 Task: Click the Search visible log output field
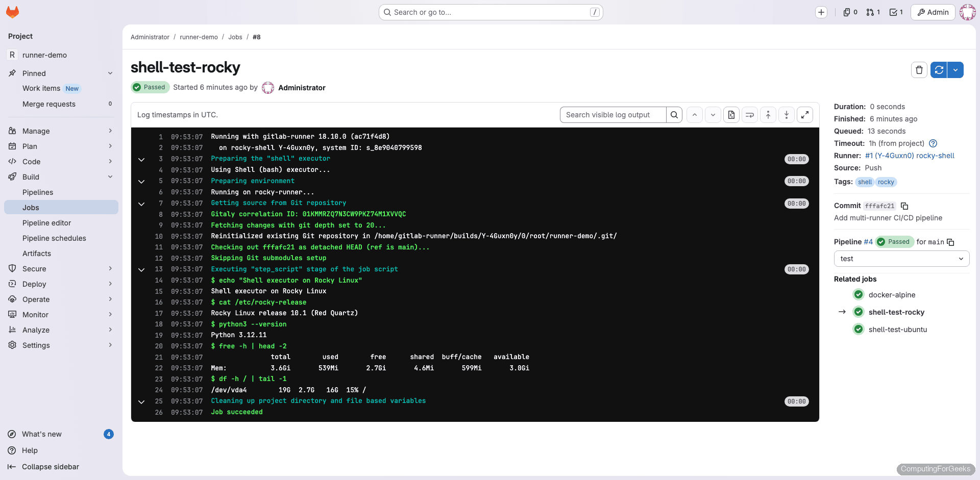[x=612, y=114]
